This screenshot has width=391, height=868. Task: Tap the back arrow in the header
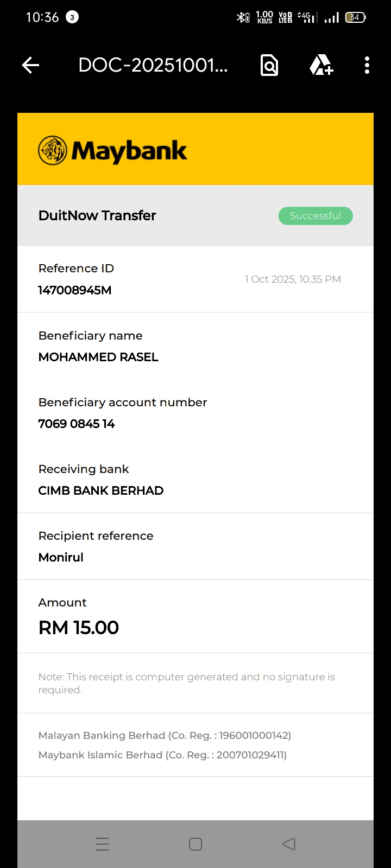pyautogui.click(x=30, y=66)
